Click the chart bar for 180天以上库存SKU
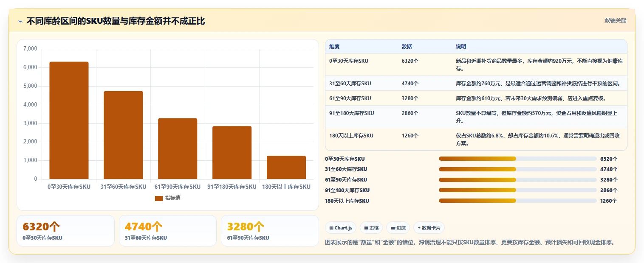 [x=286, y=168]
